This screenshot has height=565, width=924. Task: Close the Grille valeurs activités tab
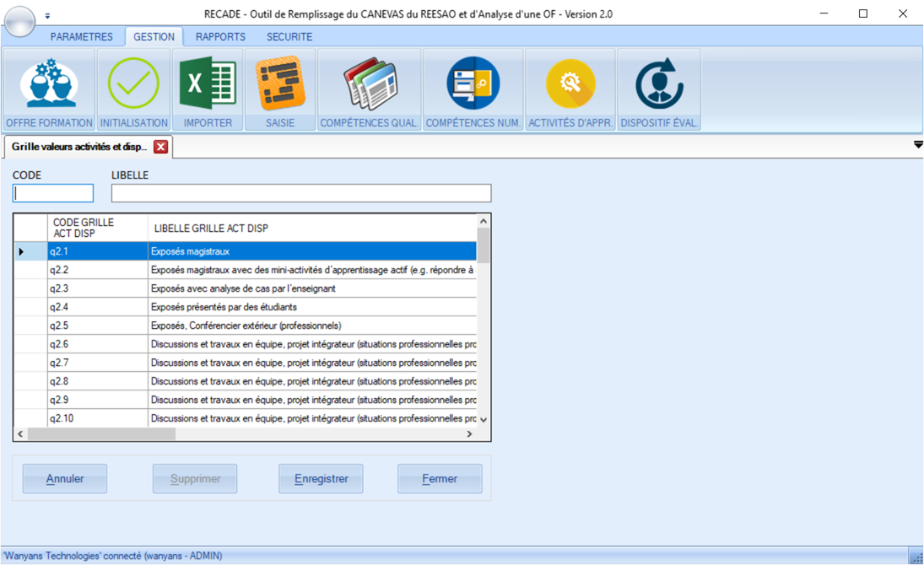tap(160, 147)
